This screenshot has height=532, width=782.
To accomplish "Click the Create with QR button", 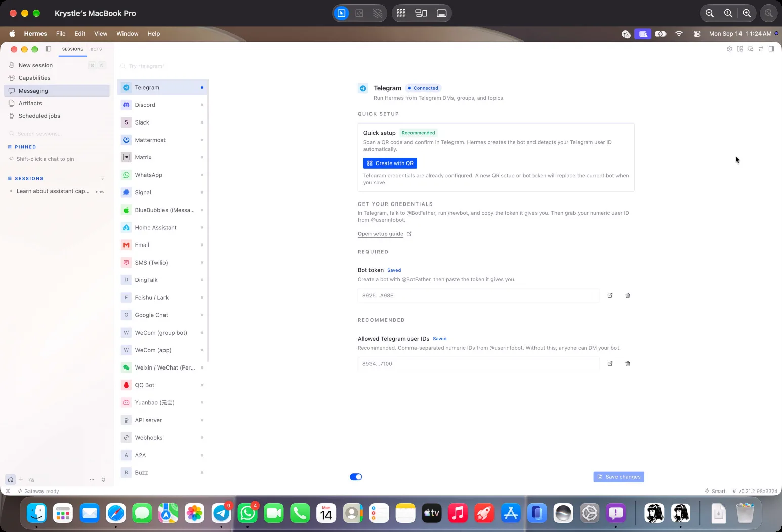I will click(x=390, y=163).
